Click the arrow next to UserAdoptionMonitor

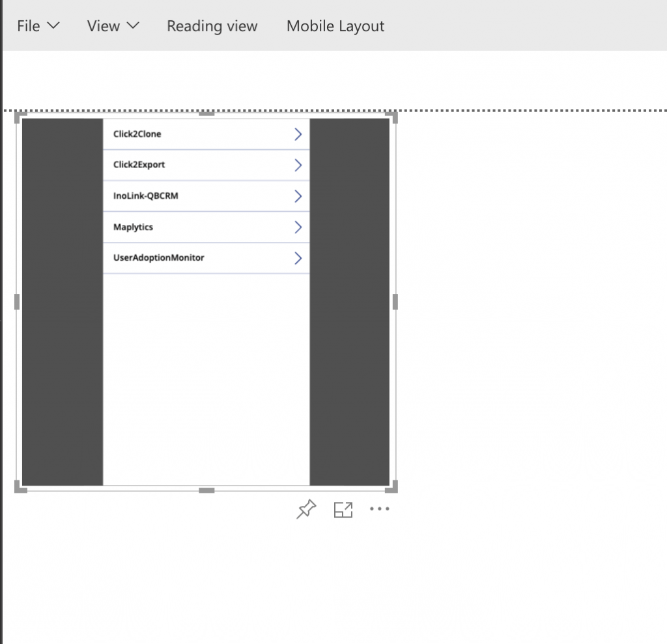click(x=298, y=258)
